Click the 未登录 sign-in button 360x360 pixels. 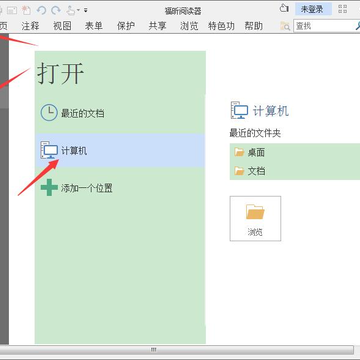(313, 9)
